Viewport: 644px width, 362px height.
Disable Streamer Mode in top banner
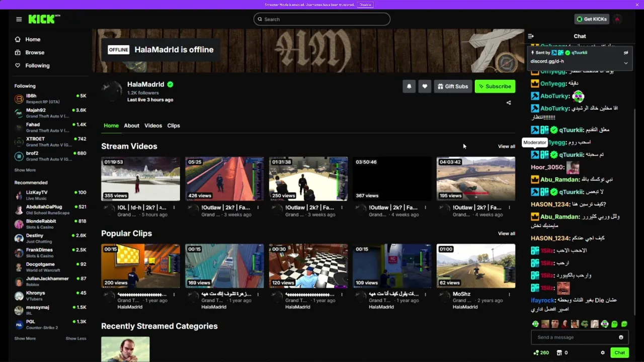tap(365, 5)
